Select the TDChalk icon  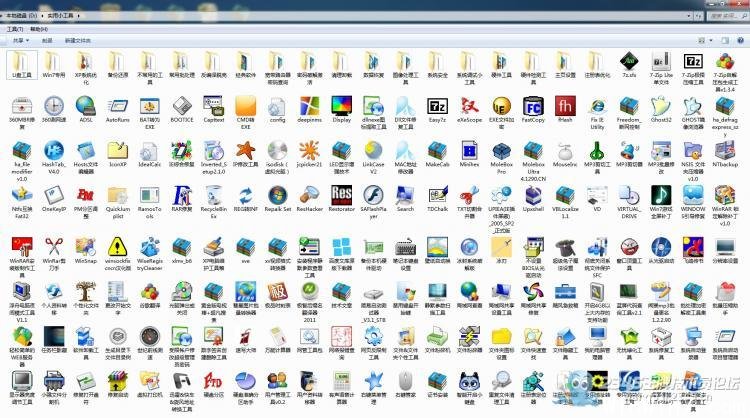(x=437, y=196)
